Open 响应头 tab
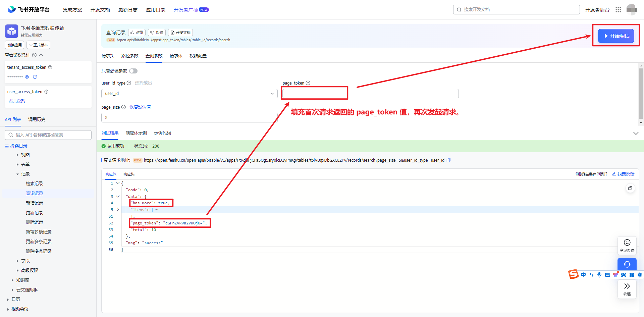This screenshot has height=317, width=644. pyautogui.click(x=129, y=174)
